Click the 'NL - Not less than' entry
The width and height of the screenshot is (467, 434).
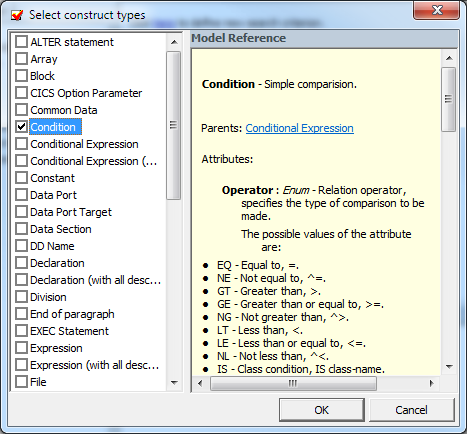point(273,356)
